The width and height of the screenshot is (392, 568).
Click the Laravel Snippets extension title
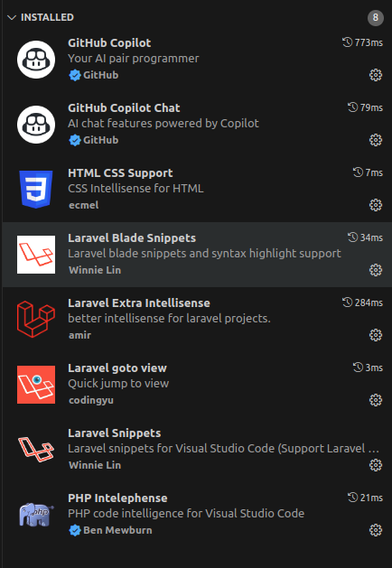(x=114, y=433)
